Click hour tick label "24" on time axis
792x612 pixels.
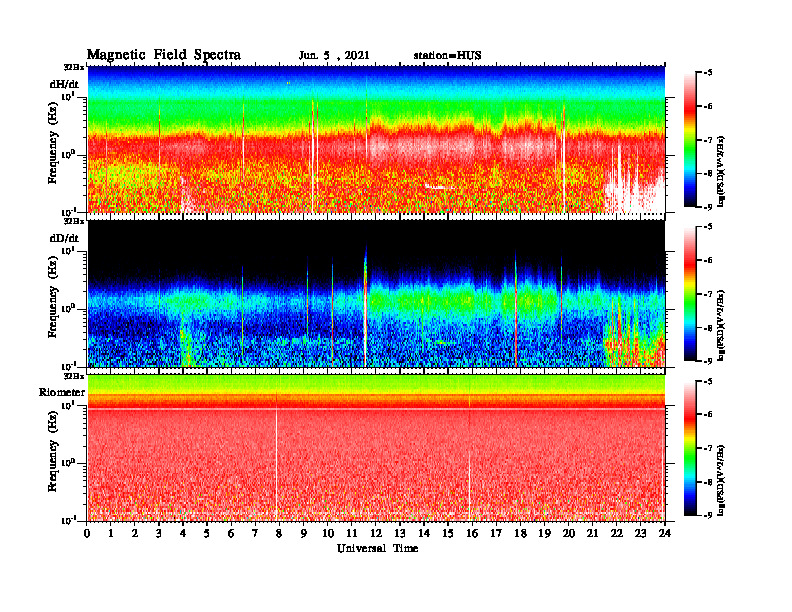tap(664, 534)
